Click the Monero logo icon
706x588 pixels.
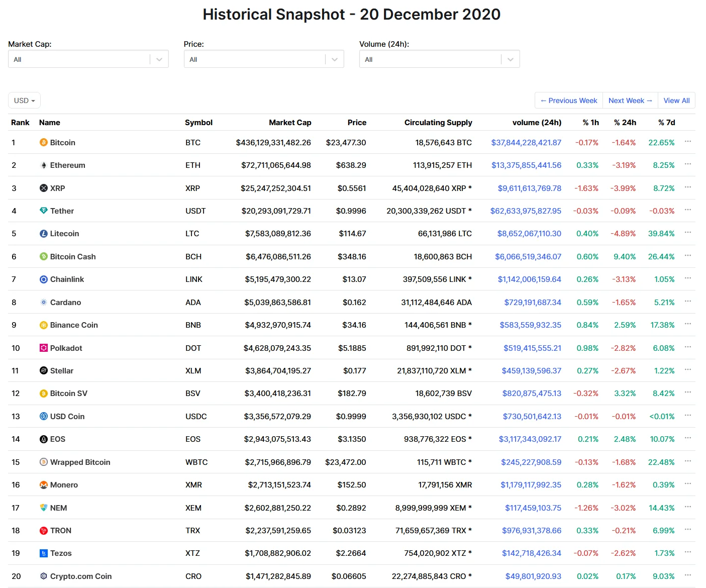click(44, 485)
